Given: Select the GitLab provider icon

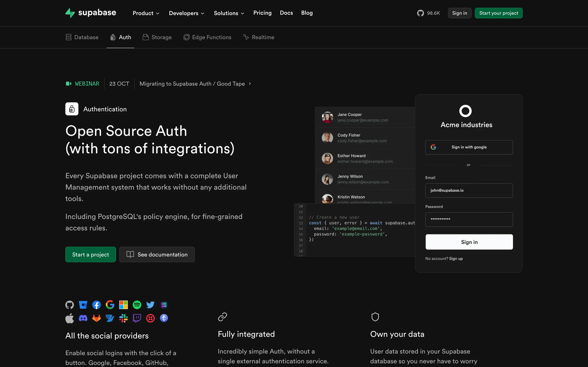Looking at the screenshot, I should click(x=96, y=318).
